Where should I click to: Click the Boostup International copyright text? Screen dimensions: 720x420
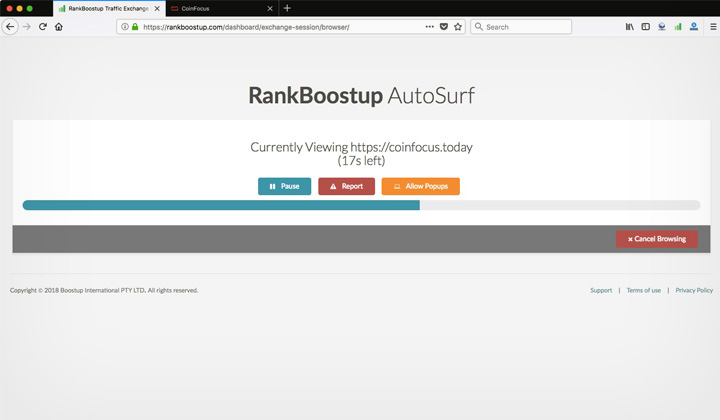pyautogui.click(x=104, y=290)
